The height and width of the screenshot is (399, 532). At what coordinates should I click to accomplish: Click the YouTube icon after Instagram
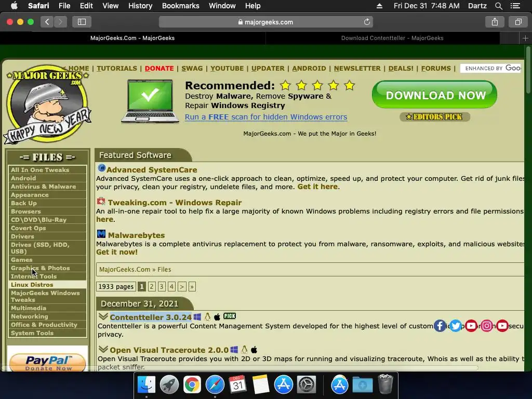(502, 326)
